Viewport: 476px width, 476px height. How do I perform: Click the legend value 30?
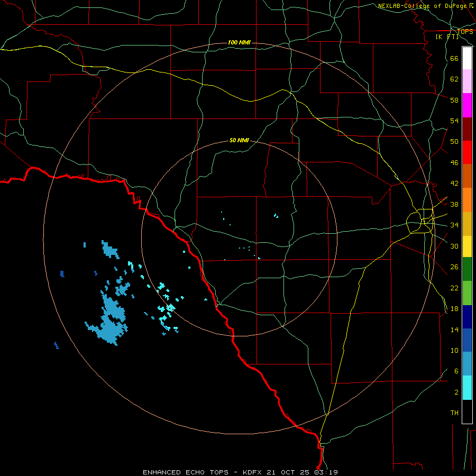454,246
